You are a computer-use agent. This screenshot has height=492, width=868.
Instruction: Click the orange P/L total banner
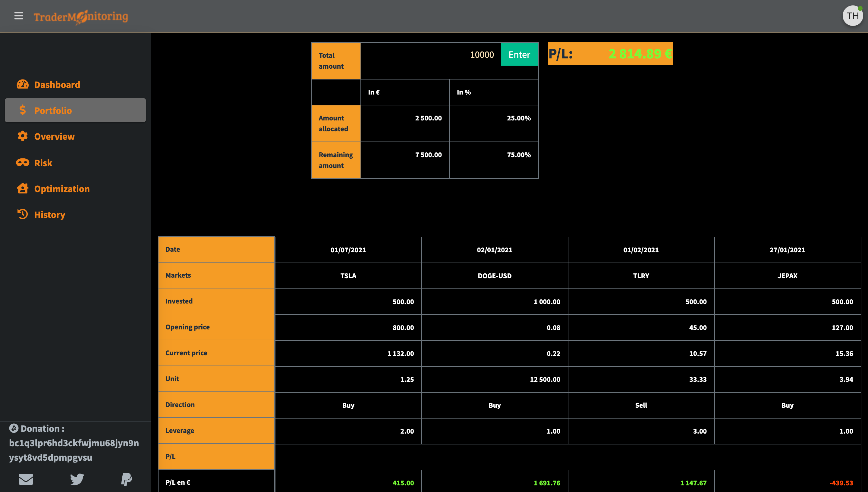point(610,54)
